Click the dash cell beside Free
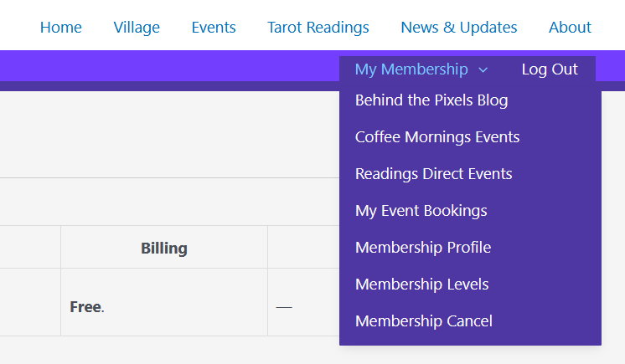Image resolution: width=625 pixels, height=364 pixels. (x=284, y=306)
